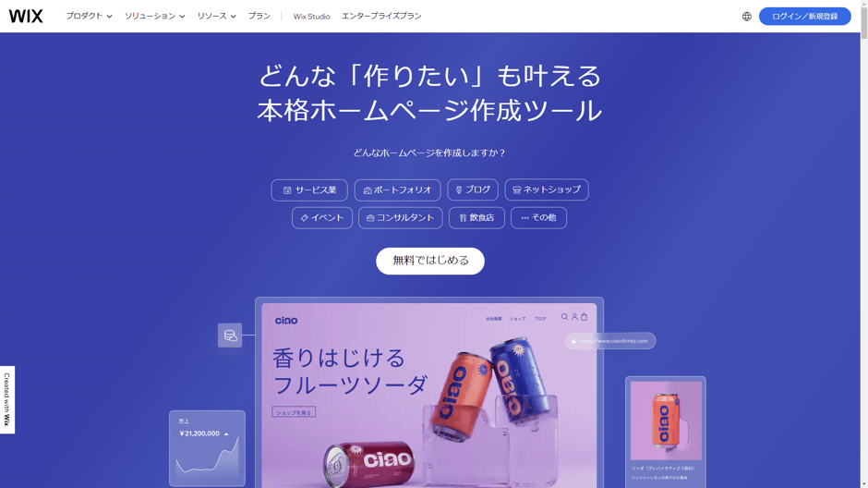868x488 pixels.
Task: Open the globe language selector
Action: tap(747, 17)
